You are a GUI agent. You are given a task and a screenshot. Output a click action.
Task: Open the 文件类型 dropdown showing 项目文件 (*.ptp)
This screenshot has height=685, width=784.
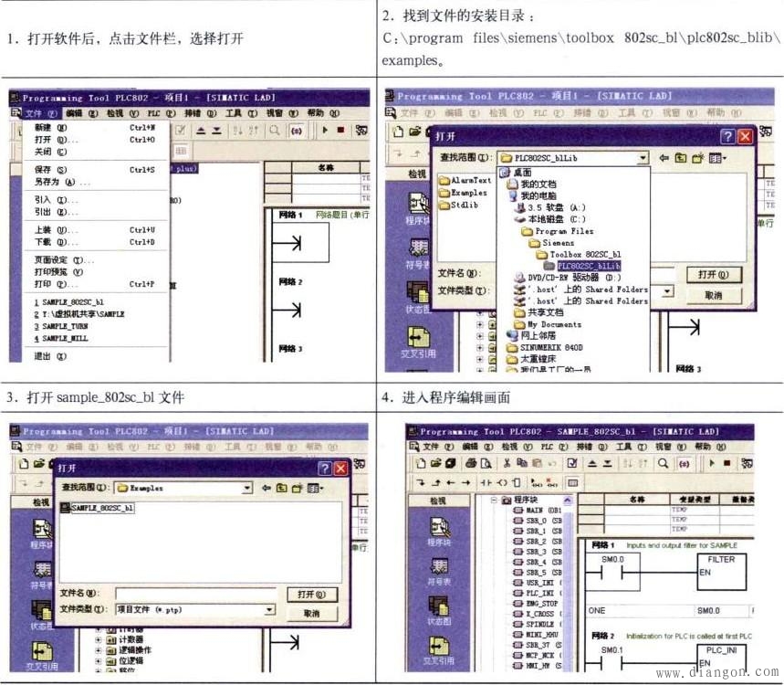tap(269, 609)
